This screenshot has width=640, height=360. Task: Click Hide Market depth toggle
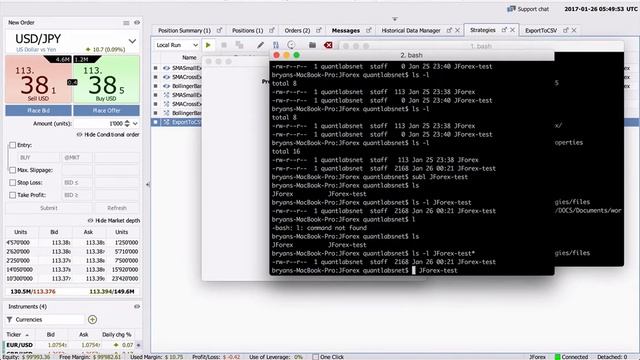[x=113, y=220]
